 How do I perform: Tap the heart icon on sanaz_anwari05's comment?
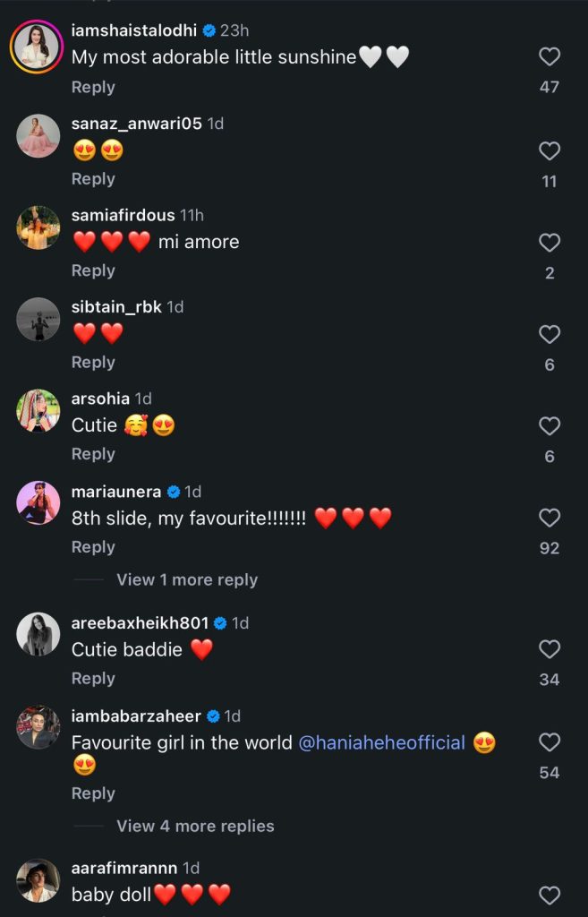pyautogui.click(x=549, y=150)
